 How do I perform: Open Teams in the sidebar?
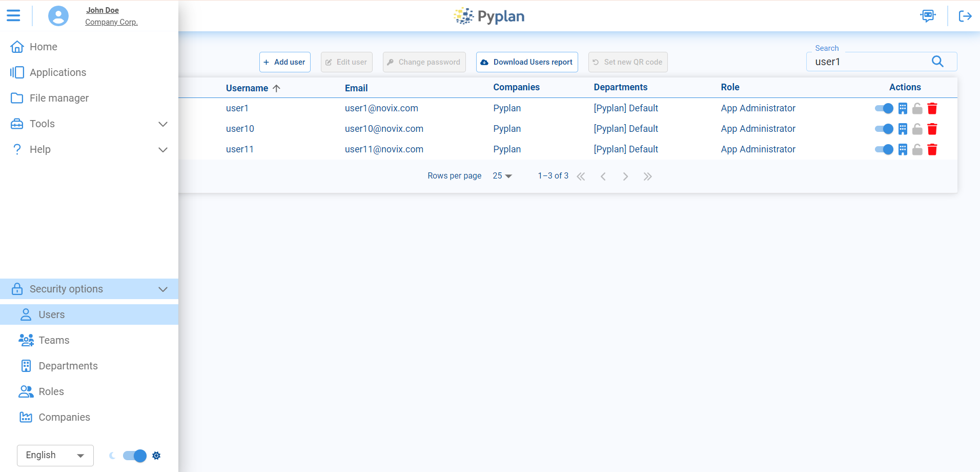click(x=54, y=340)
